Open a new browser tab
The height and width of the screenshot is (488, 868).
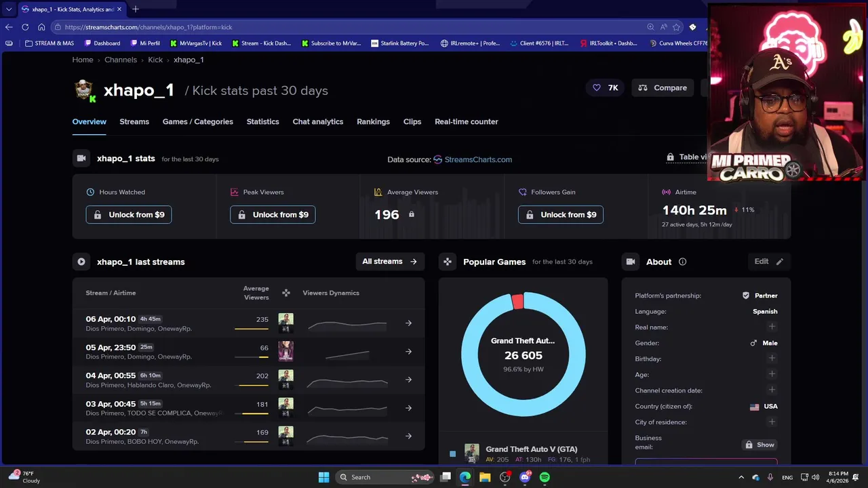click(x=136, y=9)
